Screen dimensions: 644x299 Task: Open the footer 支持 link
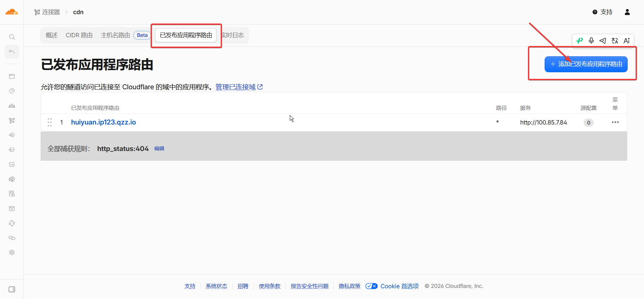pyautogui.click(x=190, y=286)
